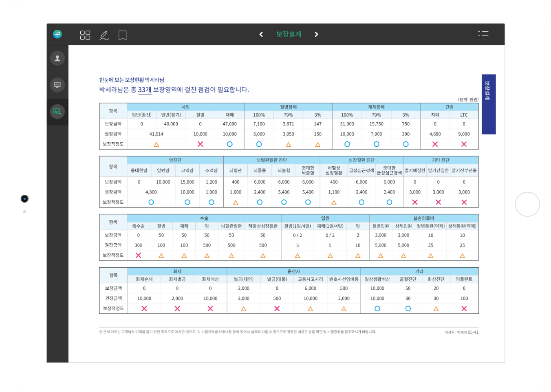This screenshot has height=392, width=551.
Task: Click the pink X mark under 벌금(대물)
Action: [x=277, y=308]
